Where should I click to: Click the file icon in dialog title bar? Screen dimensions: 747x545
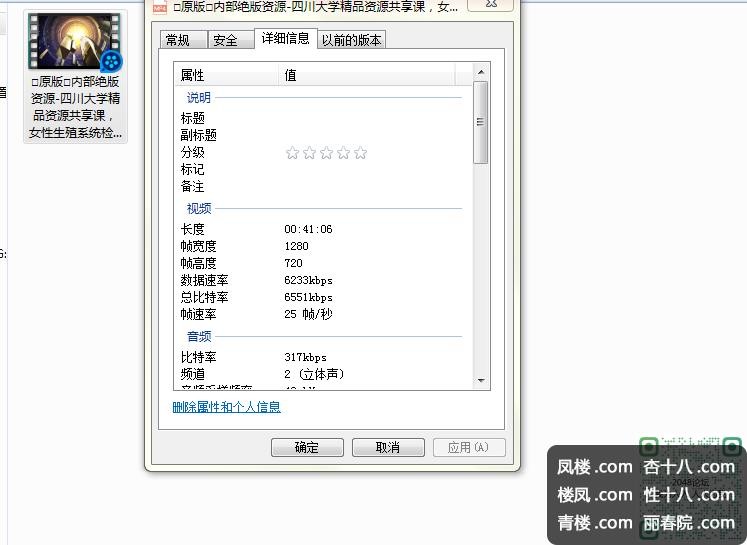point(158,7)
